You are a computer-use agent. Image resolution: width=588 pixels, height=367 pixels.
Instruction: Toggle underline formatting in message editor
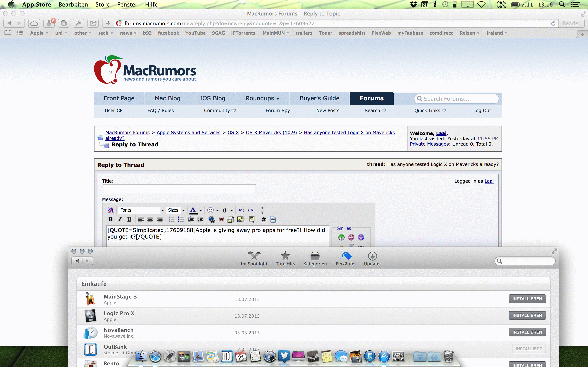tap(129, 219)
